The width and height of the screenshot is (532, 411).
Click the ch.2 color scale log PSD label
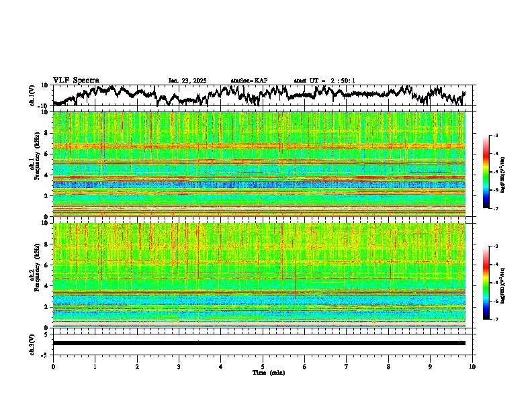(x=503, y=285)
